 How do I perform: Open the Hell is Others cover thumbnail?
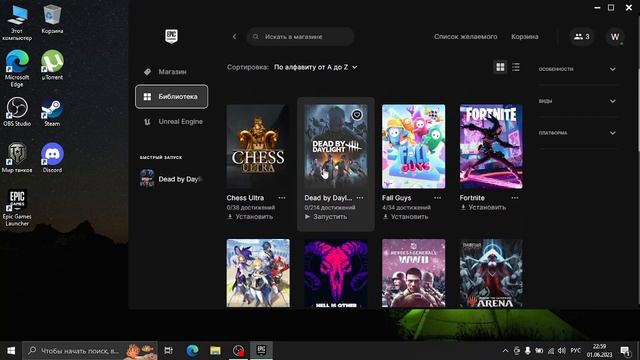336,273
